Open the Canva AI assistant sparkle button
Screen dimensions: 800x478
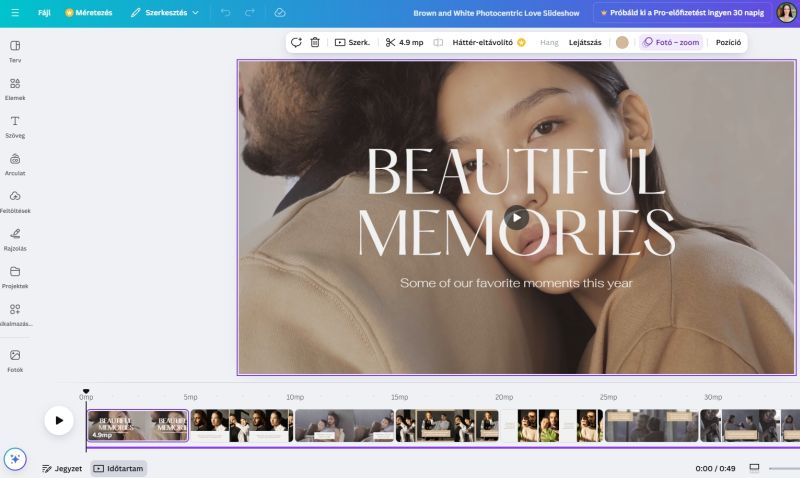(15, 459)
